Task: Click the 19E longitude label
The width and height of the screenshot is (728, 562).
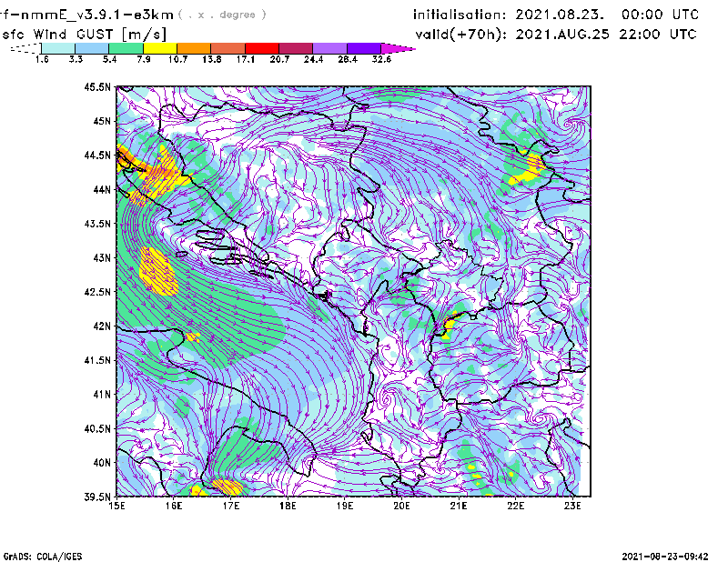Action: (x=345, y=506)
